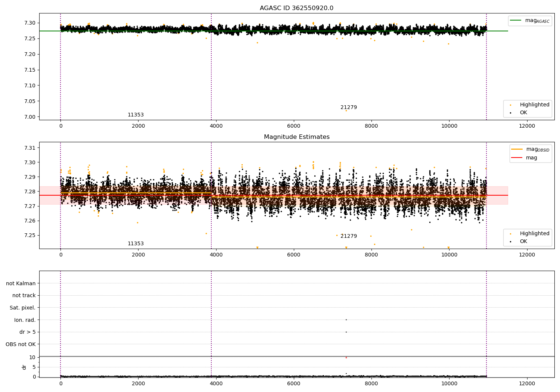This screenshot has height=392, width=560.
Task: Select the mag AGASC legend entry
Action: (530, 21)
